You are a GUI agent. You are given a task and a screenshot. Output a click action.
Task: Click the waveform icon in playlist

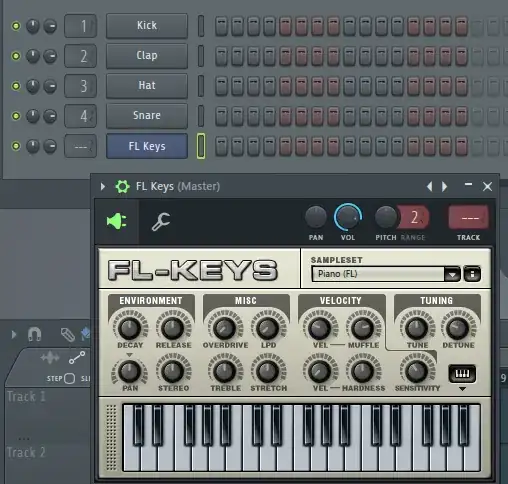pos(50,358)
